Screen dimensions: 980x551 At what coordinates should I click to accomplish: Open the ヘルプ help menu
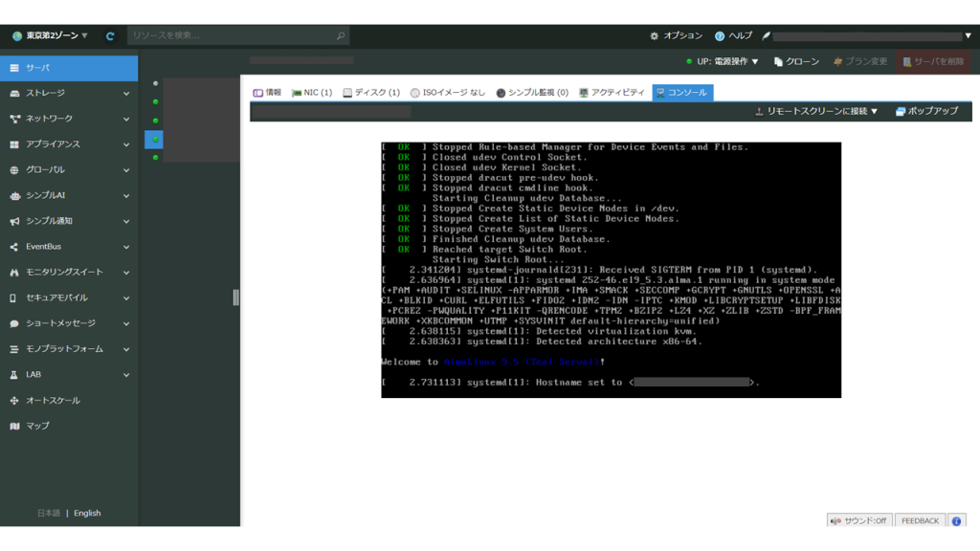coord(734,35)
